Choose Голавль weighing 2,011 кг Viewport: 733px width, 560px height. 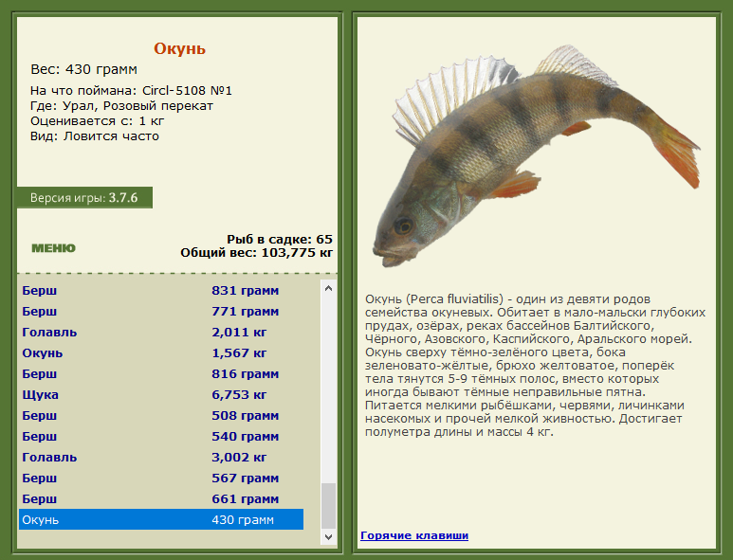tap(160, 333)
